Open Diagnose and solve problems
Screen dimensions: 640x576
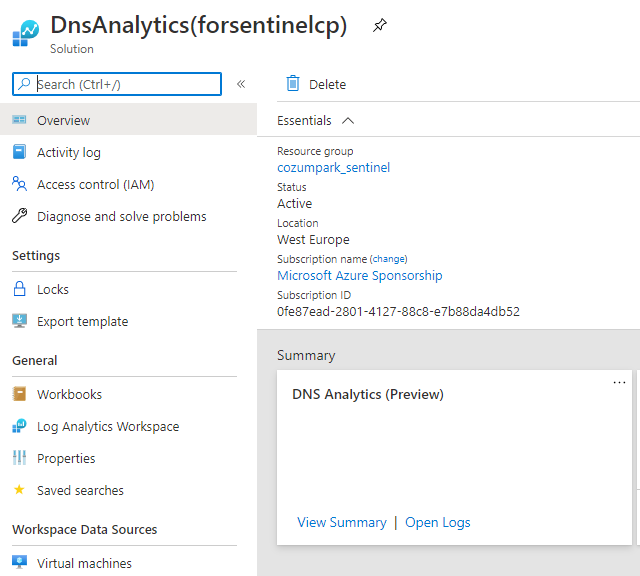[122, 216]
